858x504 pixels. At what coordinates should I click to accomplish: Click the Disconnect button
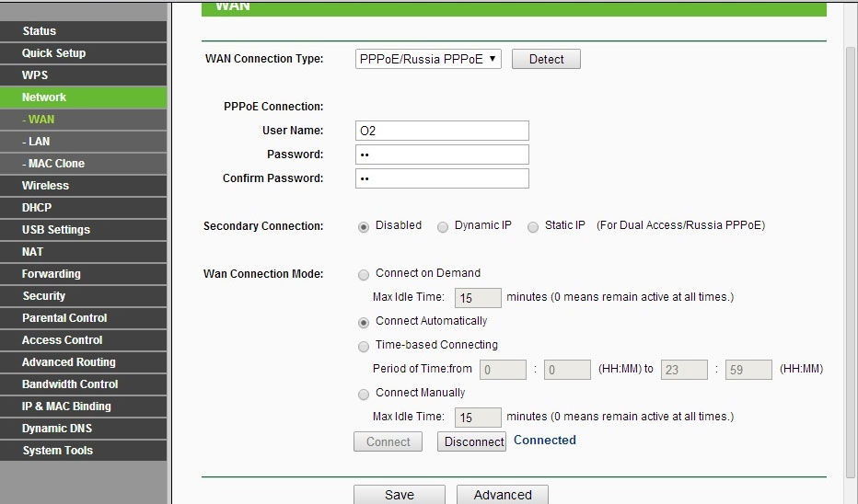point(471,441)
